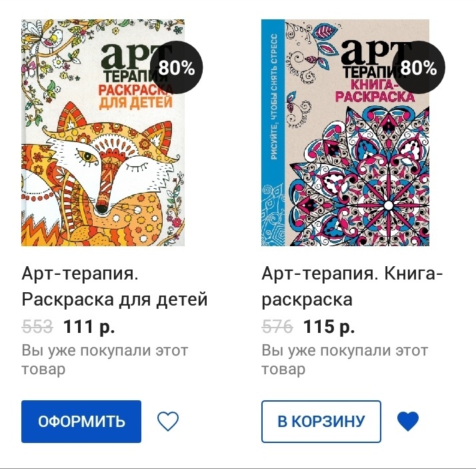Screen dimensions: 476x469
Task: Click the ОФОРМИТЬ button
Action: coord(81,422)
